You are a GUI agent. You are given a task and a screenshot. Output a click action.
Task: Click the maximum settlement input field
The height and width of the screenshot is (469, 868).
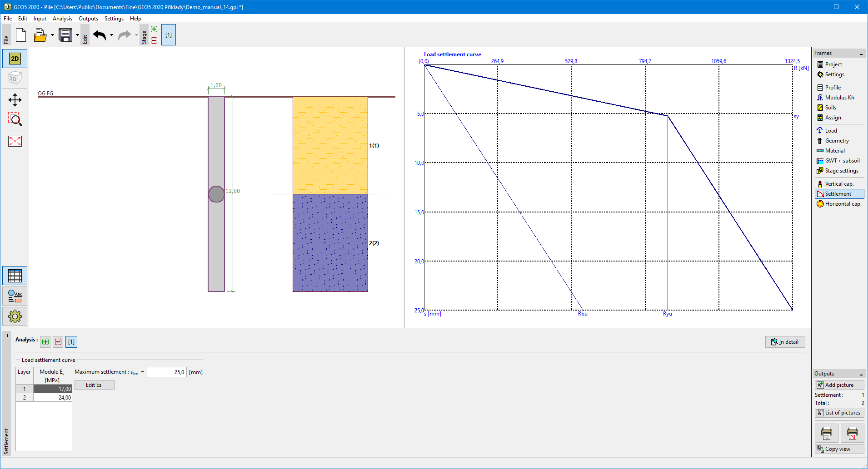click(166, 372)
